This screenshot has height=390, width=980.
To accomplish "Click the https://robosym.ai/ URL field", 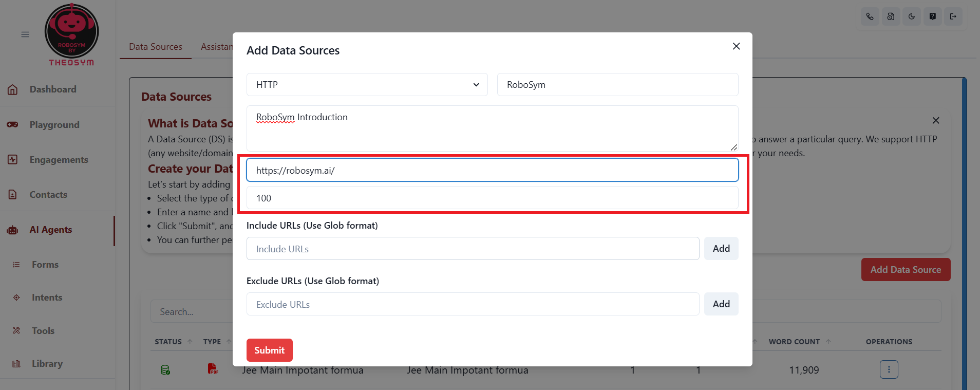I will point(493,170).
